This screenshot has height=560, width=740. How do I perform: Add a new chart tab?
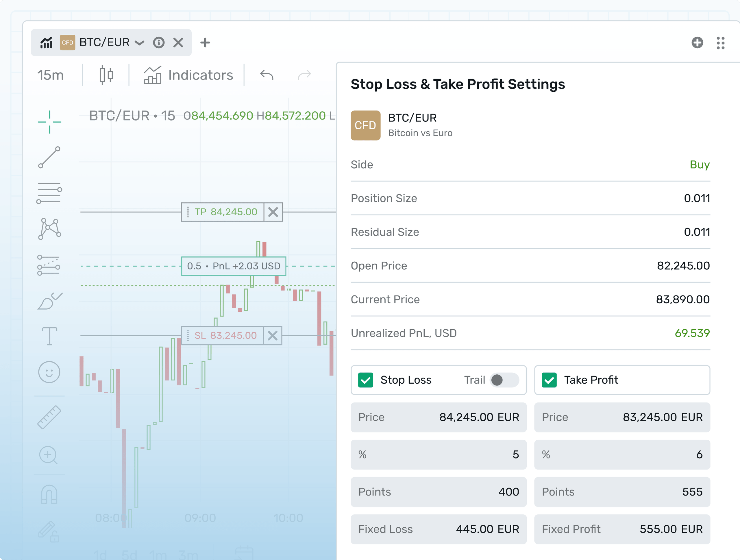[x=205, y=42]
